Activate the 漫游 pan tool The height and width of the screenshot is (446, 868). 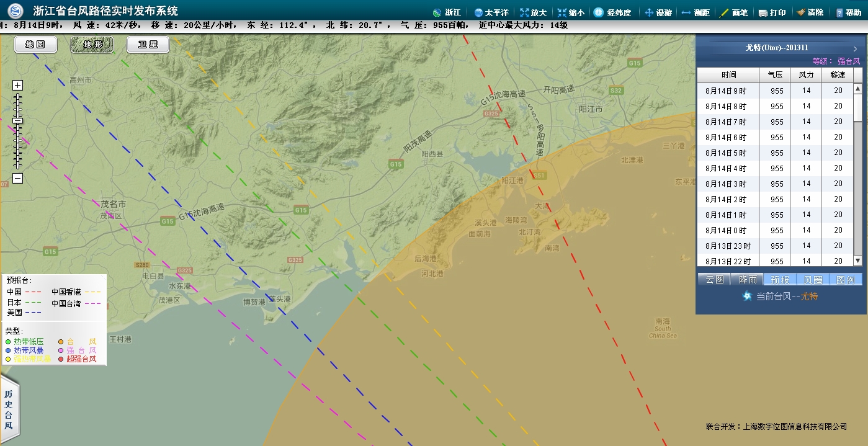(x=658, y=12)
